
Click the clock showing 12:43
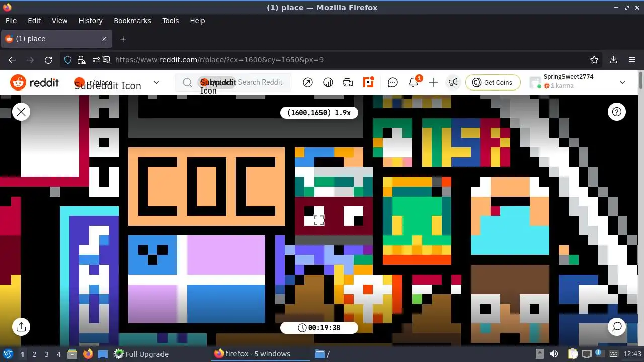click(632, 354)
